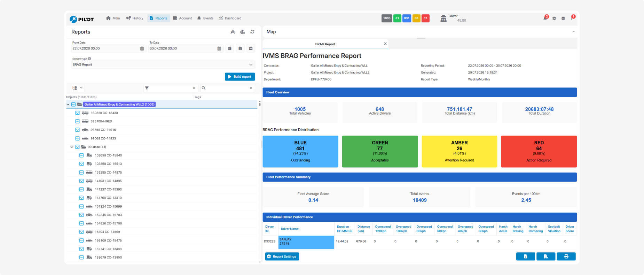
Task: Open the settings gear icon
Action: (554, 18)
